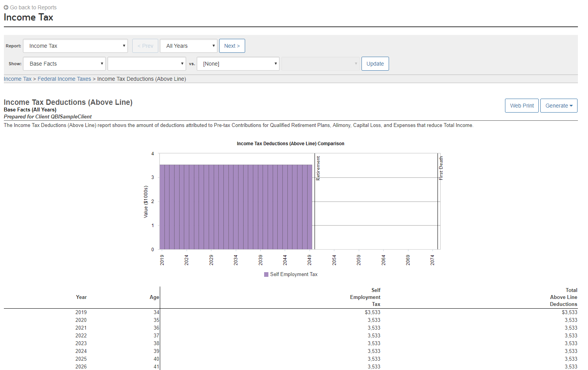This screenshot has width=588, height=370.
Task: Open the [None] comparison dropdown
Action: [238, 64]
